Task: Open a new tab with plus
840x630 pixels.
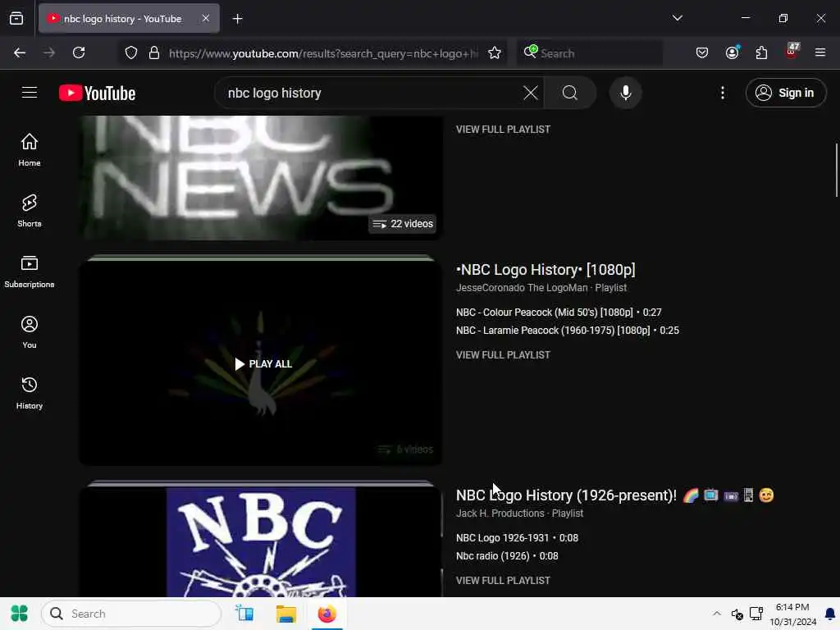Action: tap(237, 19)
